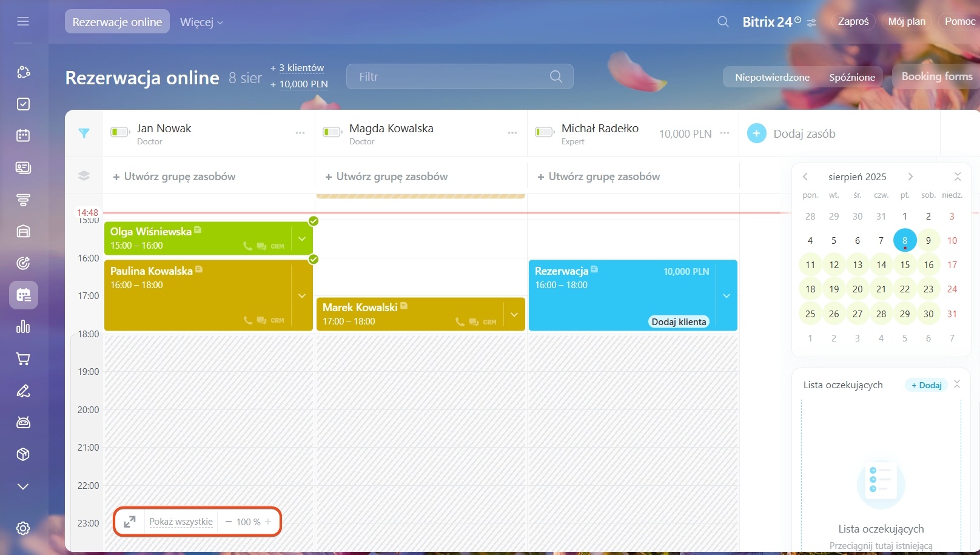This screenshot has height=555, width=980.
Task: Expand the Paulina Kowalska booking dropdown arrow
Action: pyautogui.click(x=302, y=296)
